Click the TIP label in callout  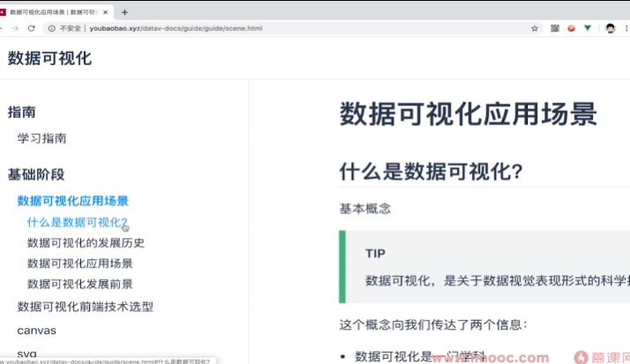coord(375,254)
